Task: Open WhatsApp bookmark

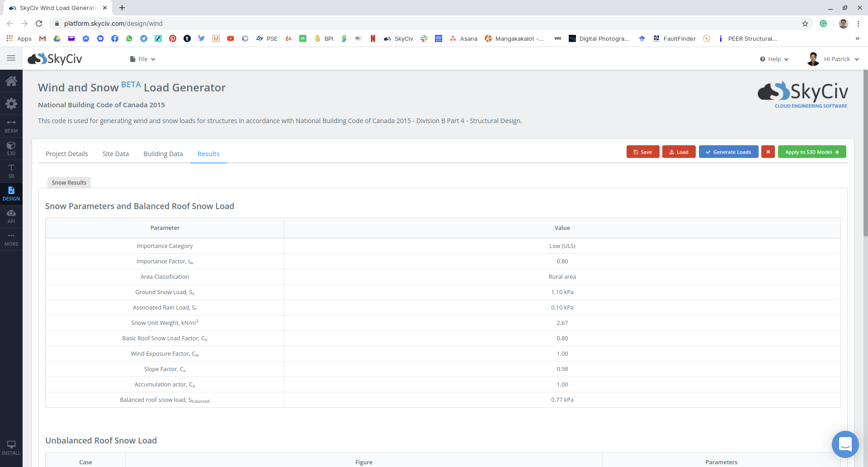Action: click(x=129, y=38)
